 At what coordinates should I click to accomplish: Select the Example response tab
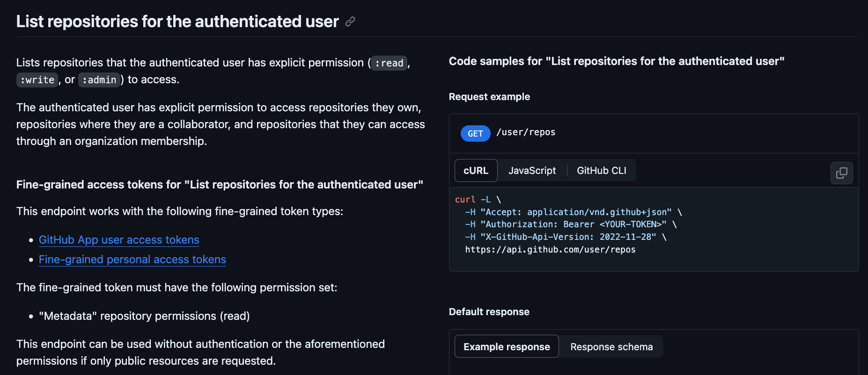click(507, 347)
